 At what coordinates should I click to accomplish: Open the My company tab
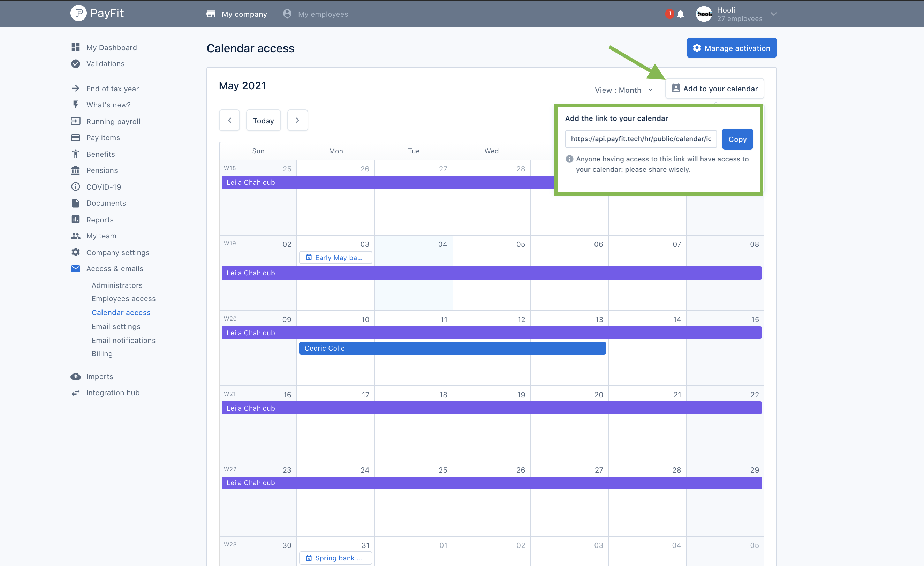[237, 14]
